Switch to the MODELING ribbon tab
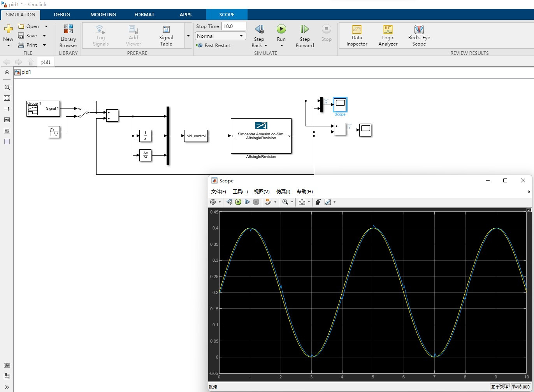 point(103,14)
